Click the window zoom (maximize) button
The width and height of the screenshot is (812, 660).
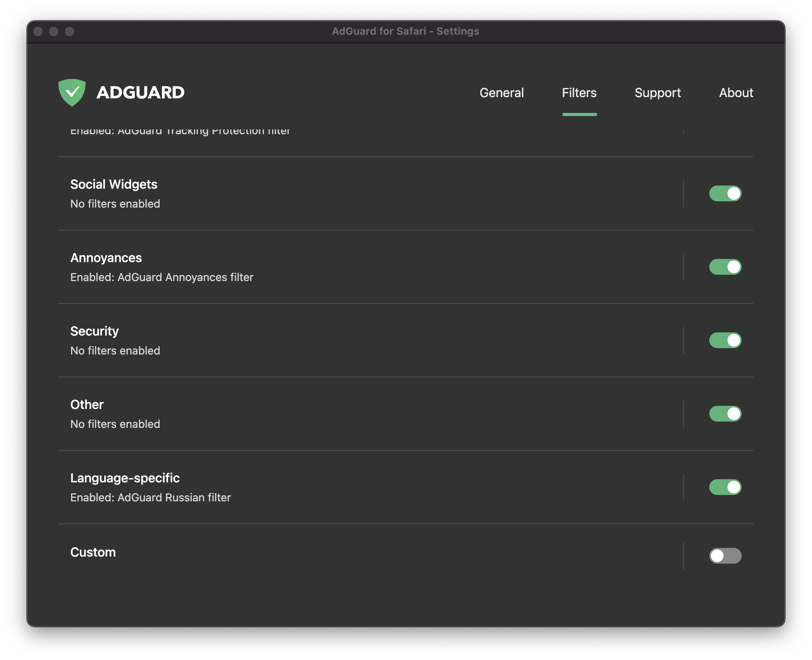(70, 32)
